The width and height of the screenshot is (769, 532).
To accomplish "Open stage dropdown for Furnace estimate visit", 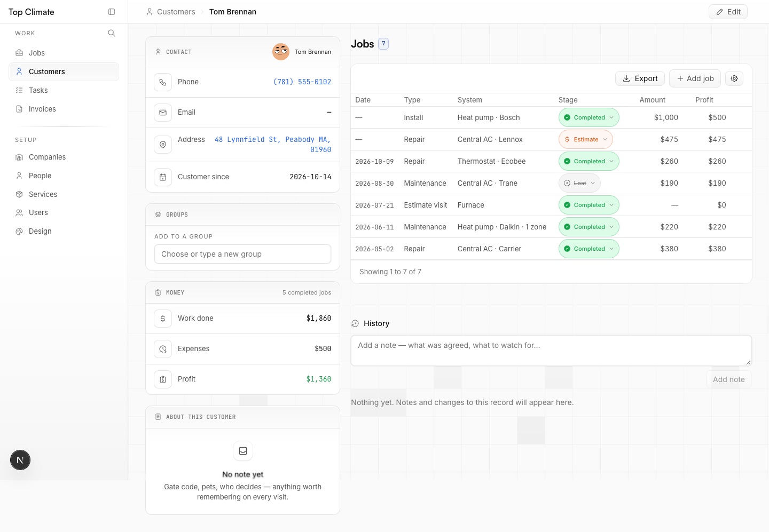I will (x=589, y=205).
